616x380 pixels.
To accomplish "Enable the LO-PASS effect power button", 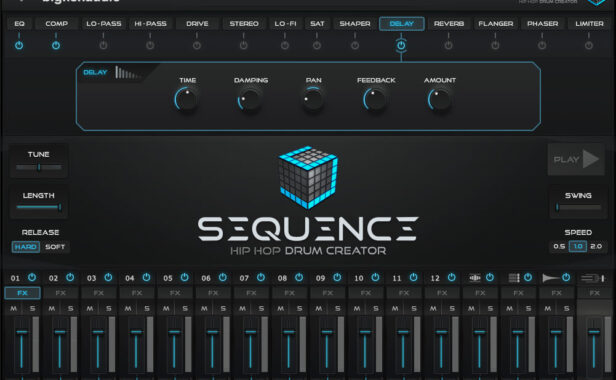I will tap(103, 45).
